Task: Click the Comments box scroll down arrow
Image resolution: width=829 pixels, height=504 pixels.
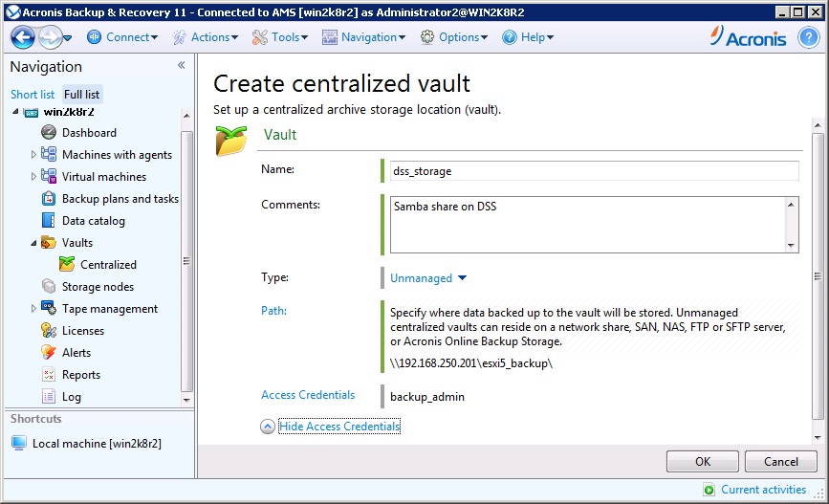Action: tap(791, 245)
